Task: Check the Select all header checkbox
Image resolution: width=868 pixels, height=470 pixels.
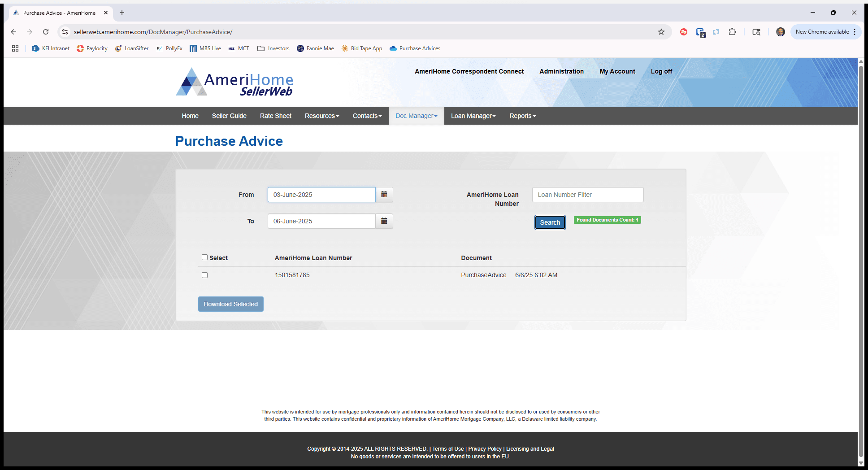Action: click(x=204, y=257)
